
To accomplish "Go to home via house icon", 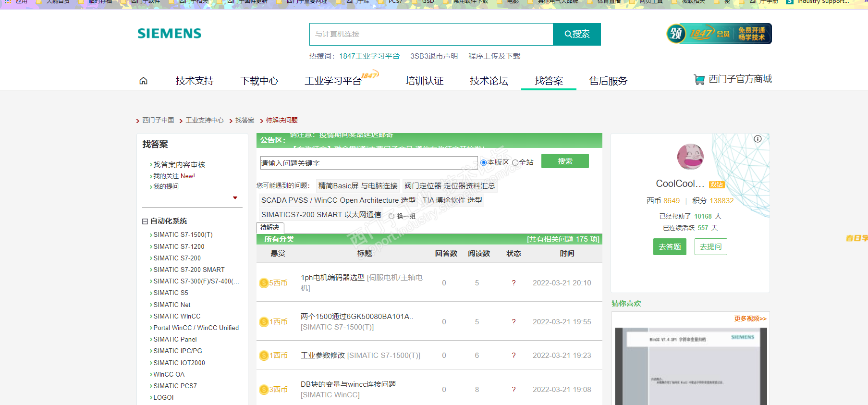I will point(143,81).
